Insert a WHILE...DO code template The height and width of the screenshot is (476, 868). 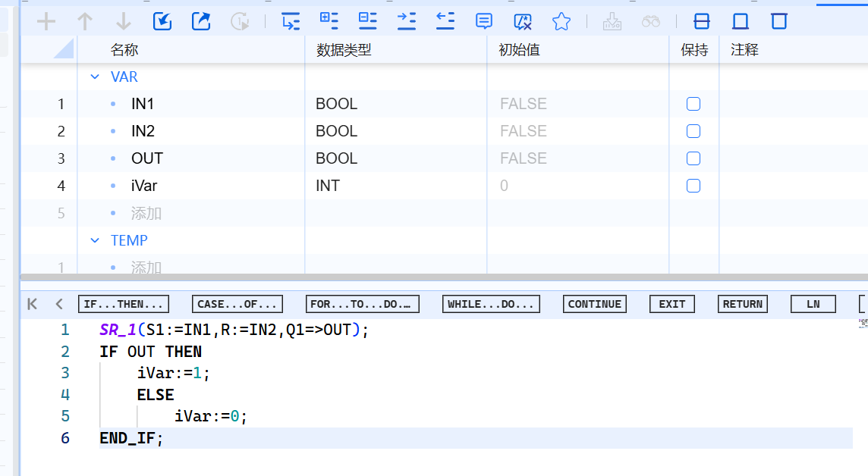click(x=491, y=304)
